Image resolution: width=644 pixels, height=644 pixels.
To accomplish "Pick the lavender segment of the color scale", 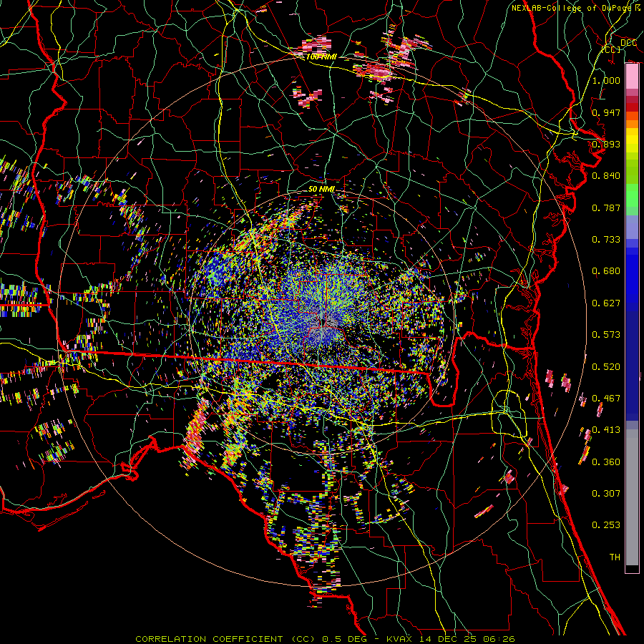I will [x=632, y=227].
